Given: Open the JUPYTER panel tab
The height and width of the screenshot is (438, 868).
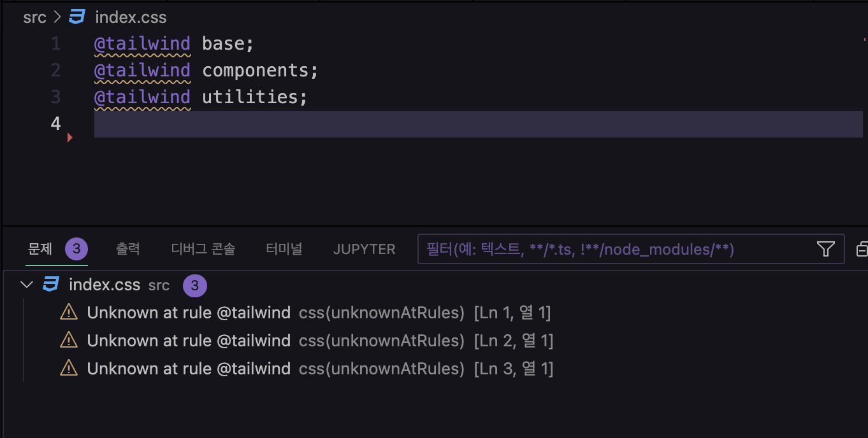Looking at the screenshot, I should (364, 249).
